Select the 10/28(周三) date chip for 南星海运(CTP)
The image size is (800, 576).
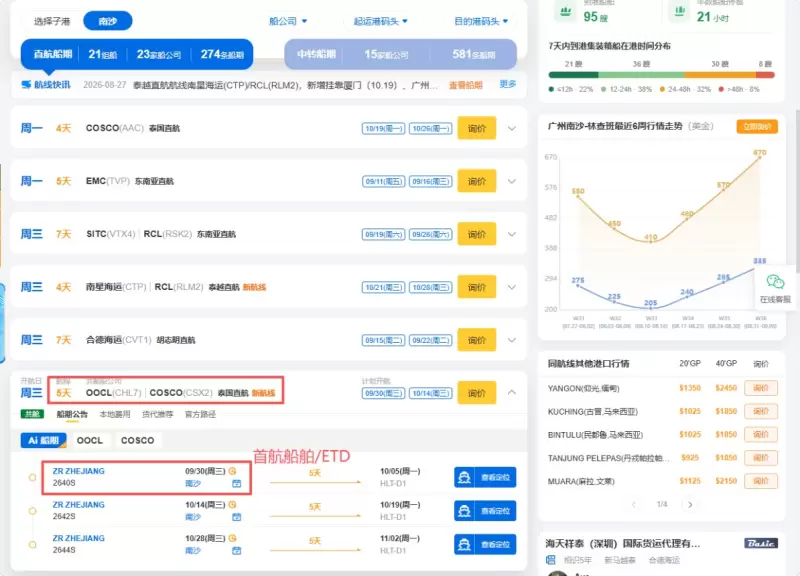click(431, 288)
